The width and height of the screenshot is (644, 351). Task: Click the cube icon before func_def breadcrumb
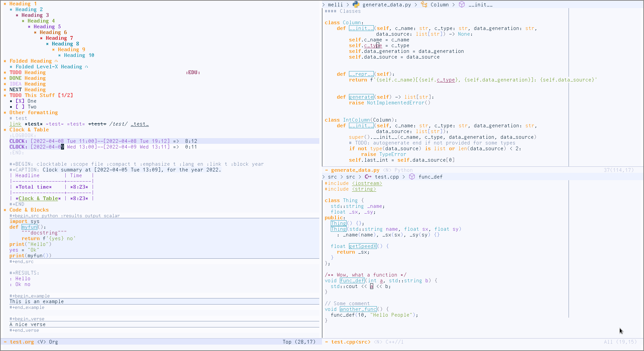click(412, 177)
